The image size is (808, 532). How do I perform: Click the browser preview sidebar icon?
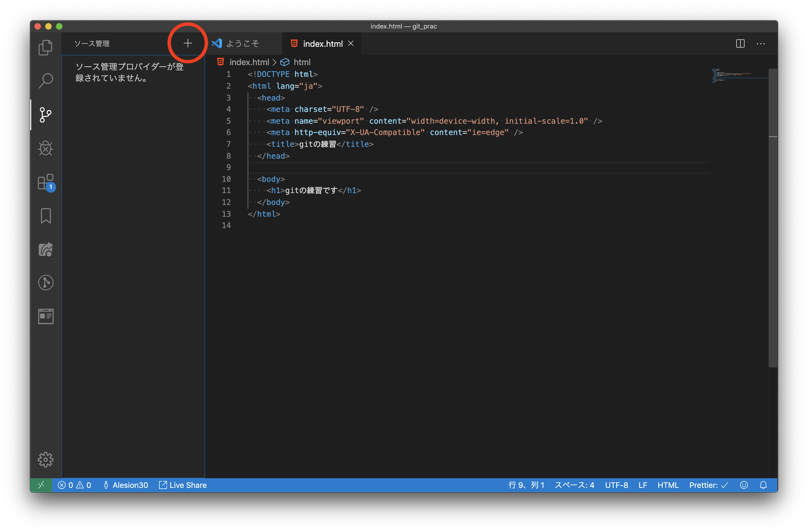point(45,316)
